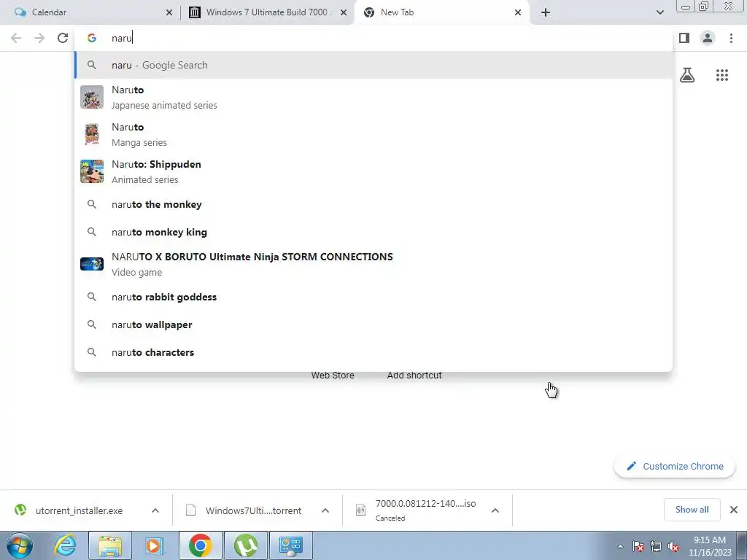Viewport: 747px width, 560px height.
Task: Click the new tab plus button
Action: pyautogui.click(x=546, y=12)
